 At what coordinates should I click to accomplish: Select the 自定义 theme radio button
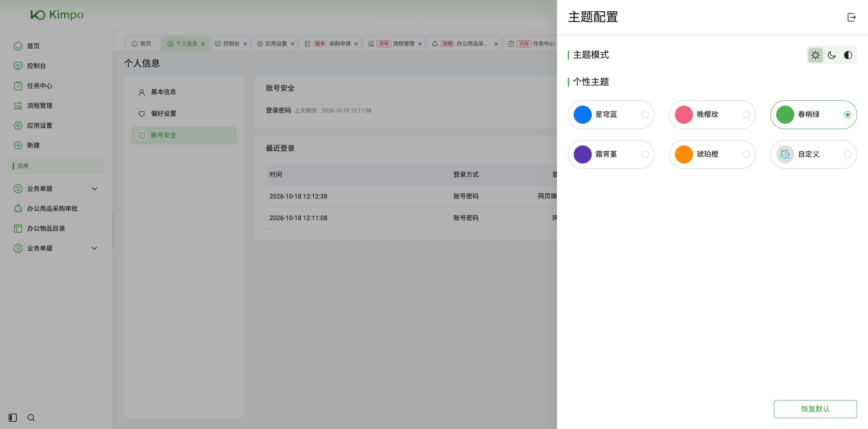tap(848, 154)
